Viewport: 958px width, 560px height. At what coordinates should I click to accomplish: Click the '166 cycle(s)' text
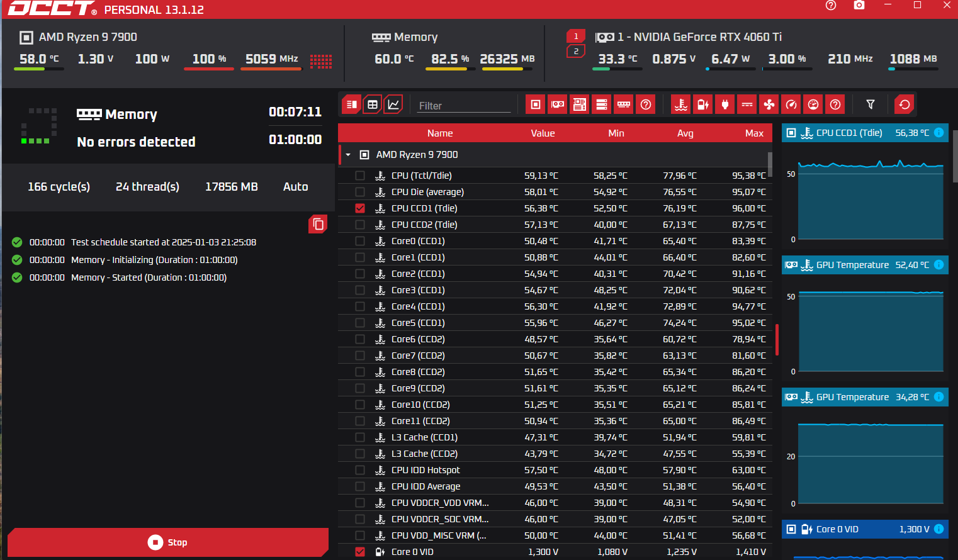(59, 187)
